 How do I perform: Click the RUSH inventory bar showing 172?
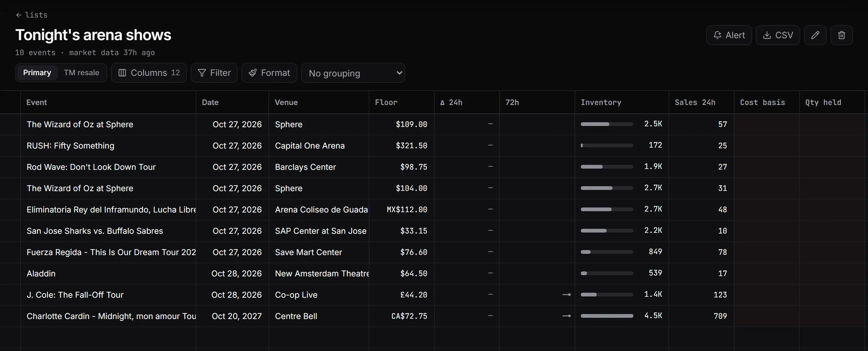click(x=607, y=145)
